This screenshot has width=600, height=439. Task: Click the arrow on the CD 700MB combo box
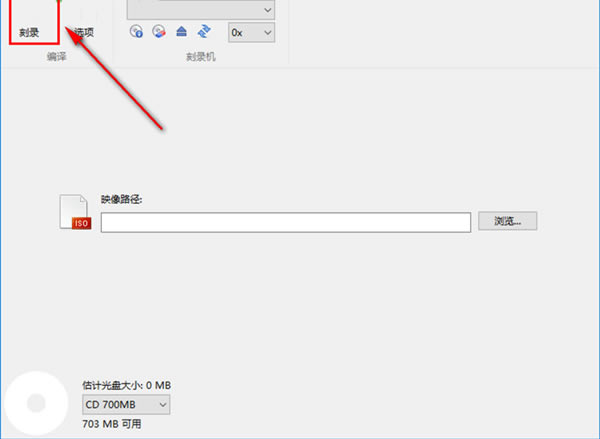[x=162, y=405]
